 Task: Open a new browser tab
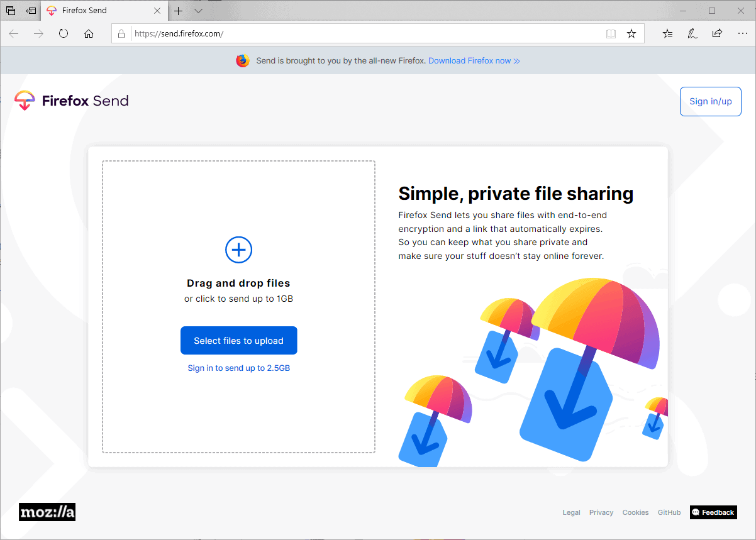coord(178,11)
